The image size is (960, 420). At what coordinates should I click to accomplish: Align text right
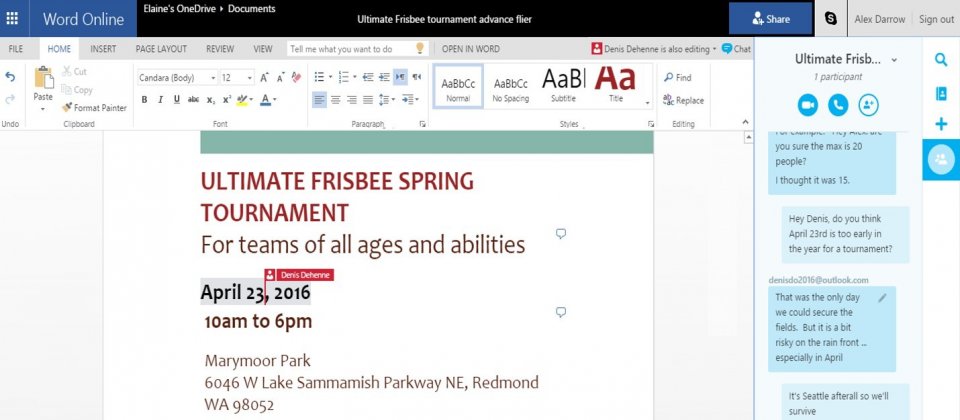[352, 99]
